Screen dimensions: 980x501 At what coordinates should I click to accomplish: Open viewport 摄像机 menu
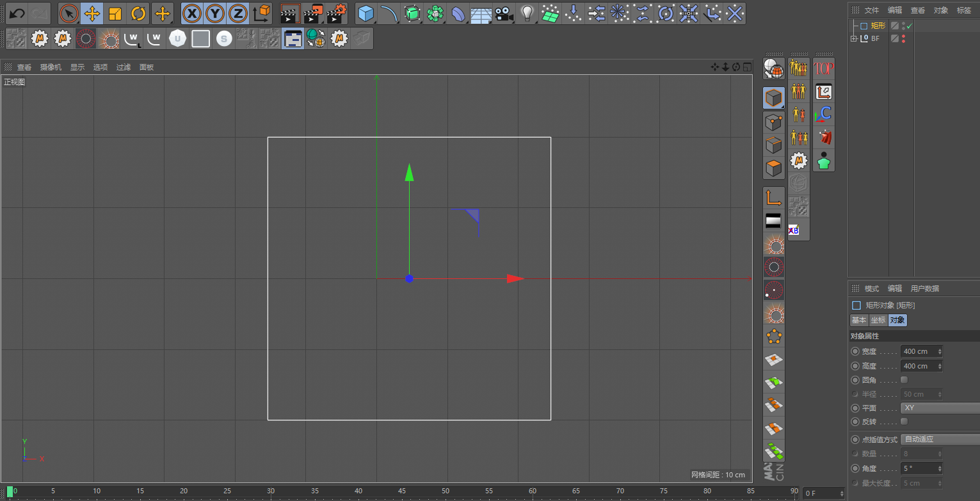[51, 67]
